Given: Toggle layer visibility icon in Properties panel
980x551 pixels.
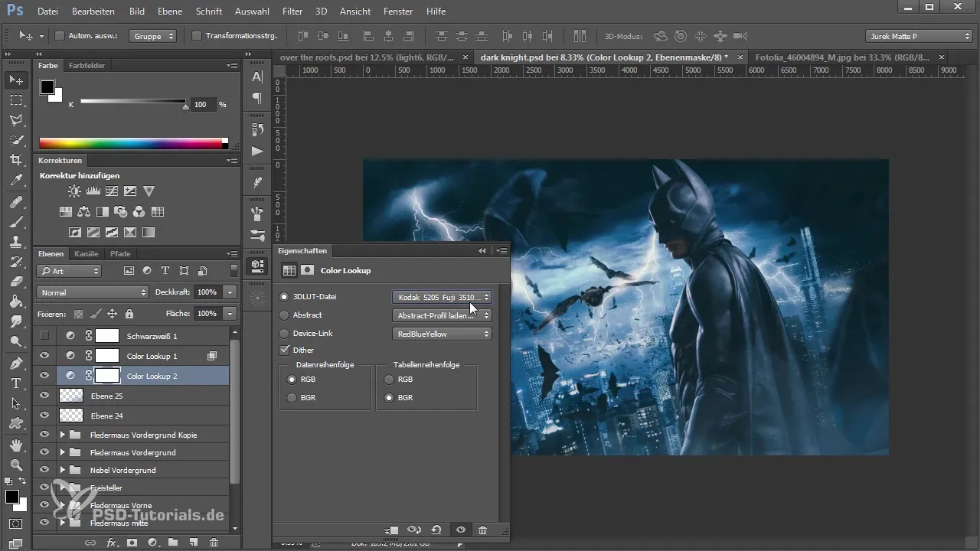Looking at the screenshot, I should pos(460,530).
